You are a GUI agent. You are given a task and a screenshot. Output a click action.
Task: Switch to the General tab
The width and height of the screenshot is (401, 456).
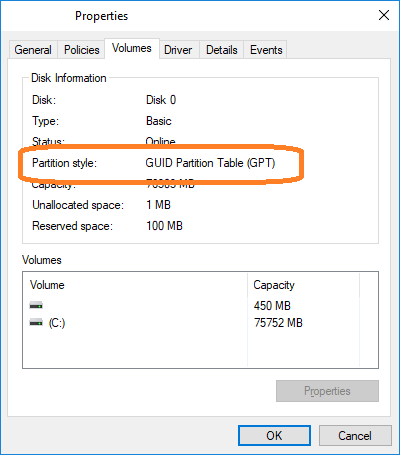click(33, 50)
